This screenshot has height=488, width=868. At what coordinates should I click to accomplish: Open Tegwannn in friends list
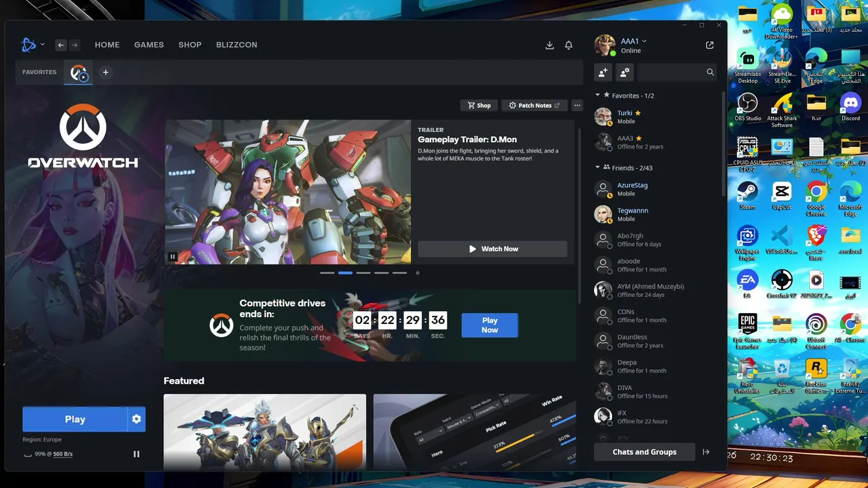[x=655, y=214]
